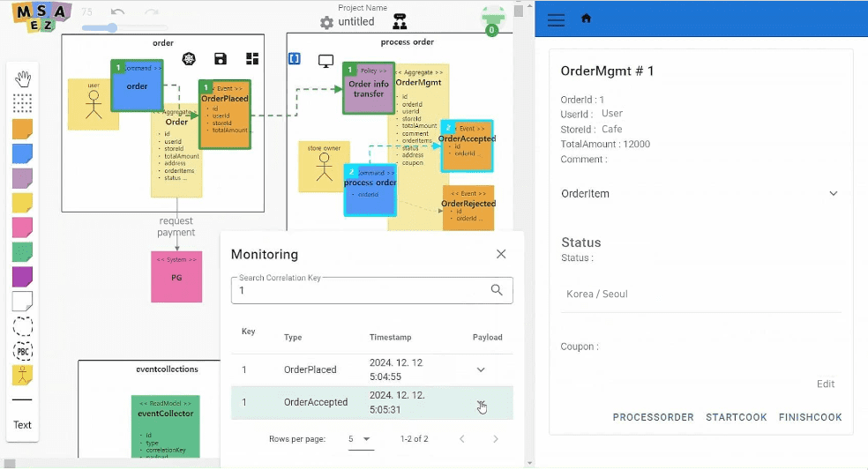Choose the orange Event sticker in palette
The height and width of the screenshot is (470, 868).
click(x=23, y=130)
